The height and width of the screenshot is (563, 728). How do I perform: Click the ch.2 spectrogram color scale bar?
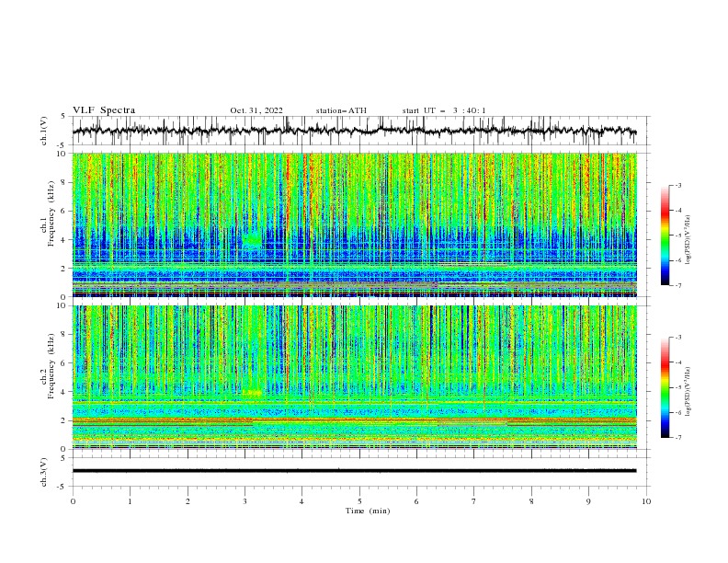tap(665, 387)
